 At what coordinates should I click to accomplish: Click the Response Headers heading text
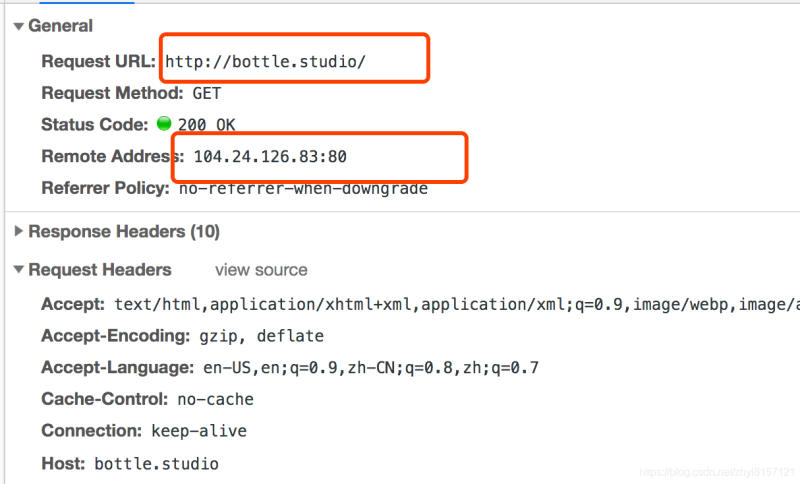point(124,232)
